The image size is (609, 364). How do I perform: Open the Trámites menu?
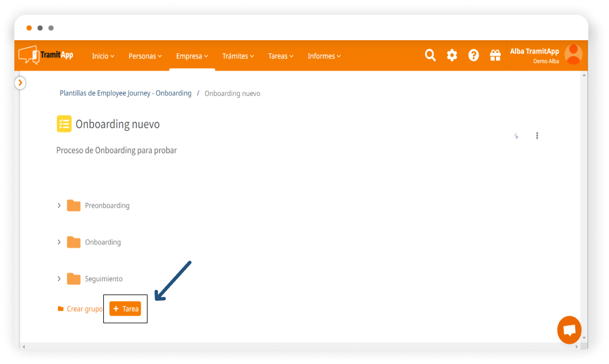pyautogui.click(x=238, y=56)
